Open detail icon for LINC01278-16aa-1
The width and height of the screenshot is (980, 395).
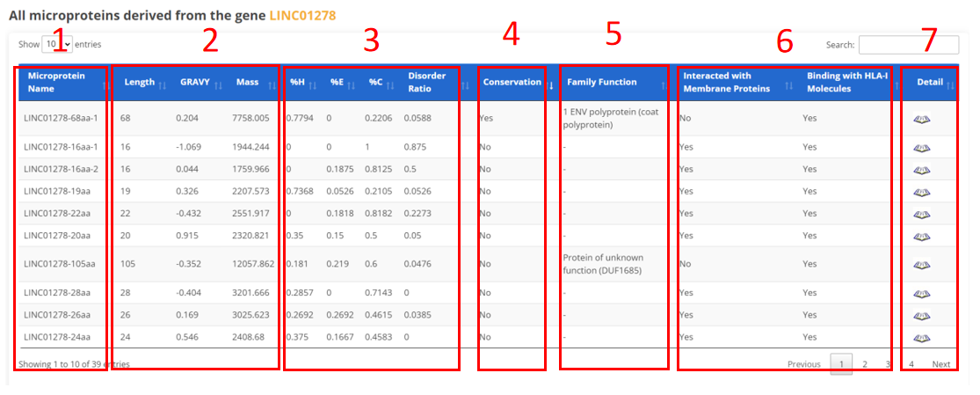click(x=921, y=148)
